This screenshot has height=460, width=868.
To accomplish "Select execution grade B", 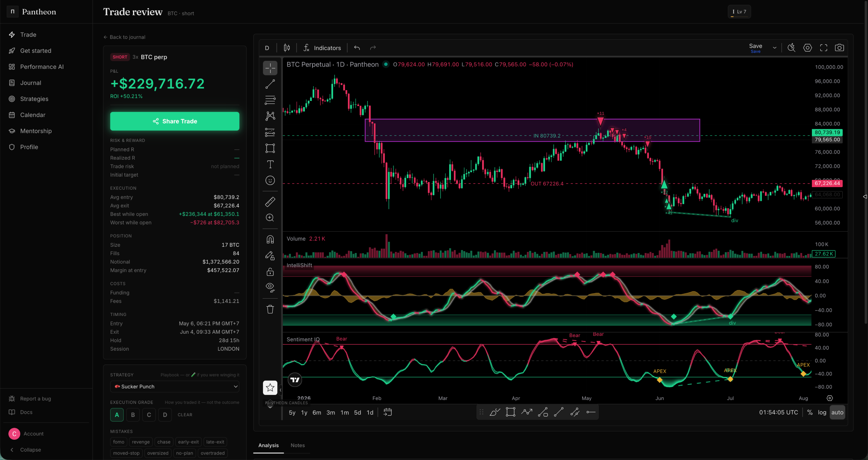I will pos(133,415).
